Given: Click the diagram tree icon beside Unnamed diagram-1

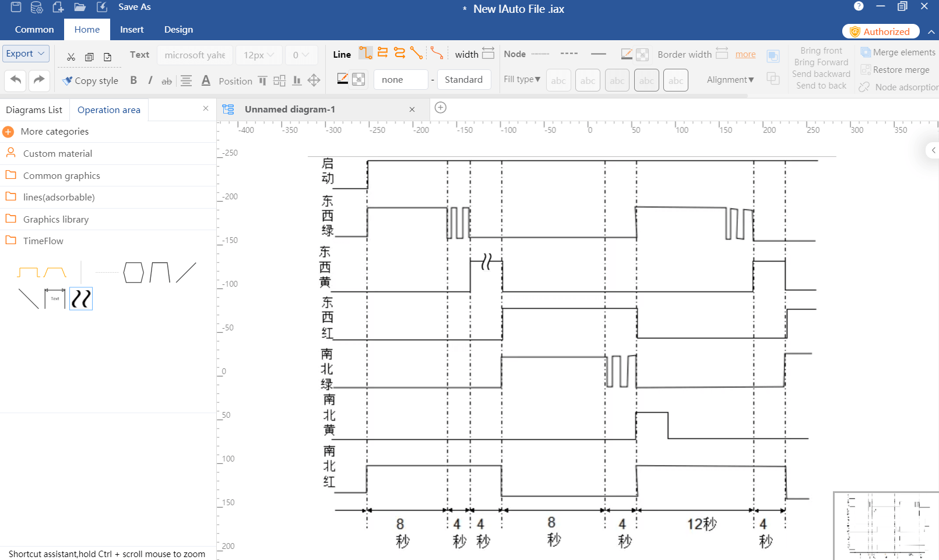Looking at the screenshot, I should (x=228, y=109).
